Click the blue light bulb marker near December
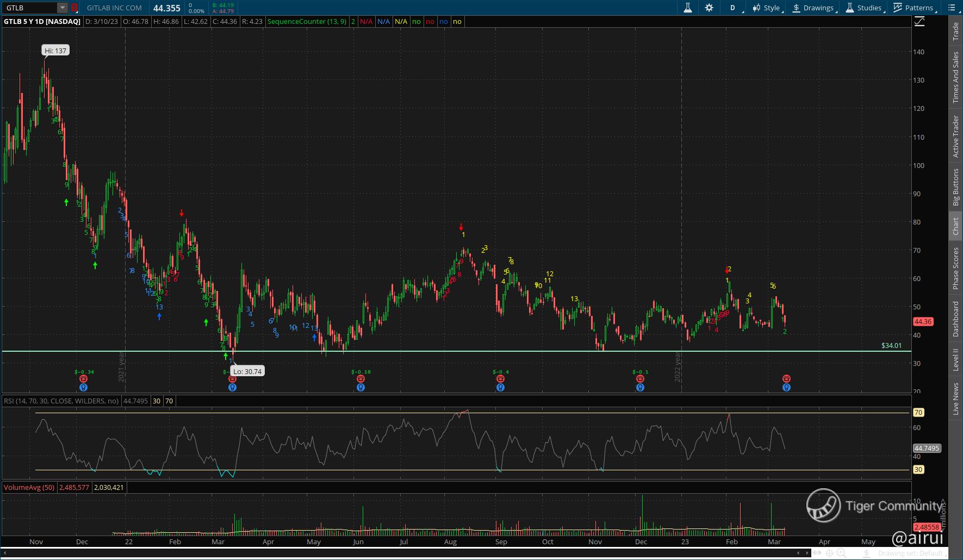The image size is (963, 560). click(640, 388)
